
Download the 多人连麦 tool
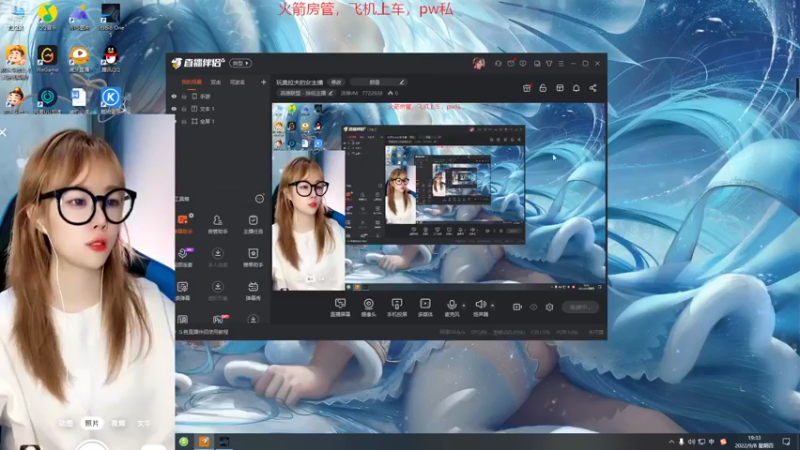coord(218,258)
